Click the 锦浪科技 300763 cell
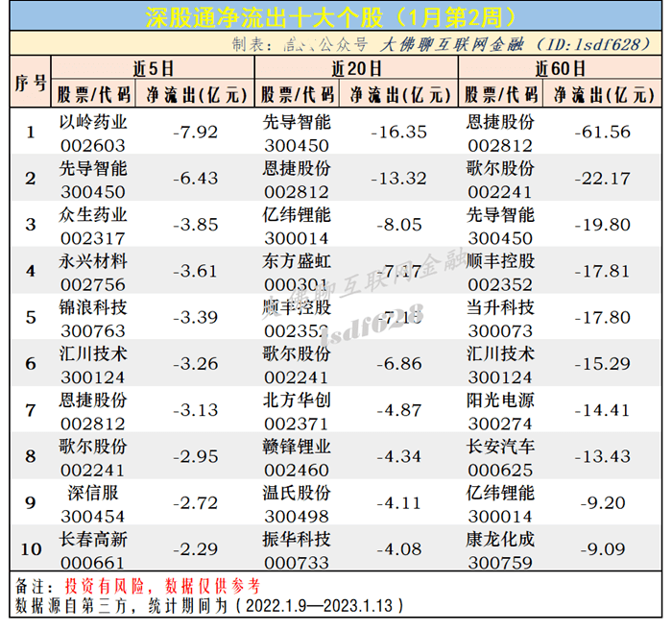This screenshot has height=631, width=672. (92, 317)
